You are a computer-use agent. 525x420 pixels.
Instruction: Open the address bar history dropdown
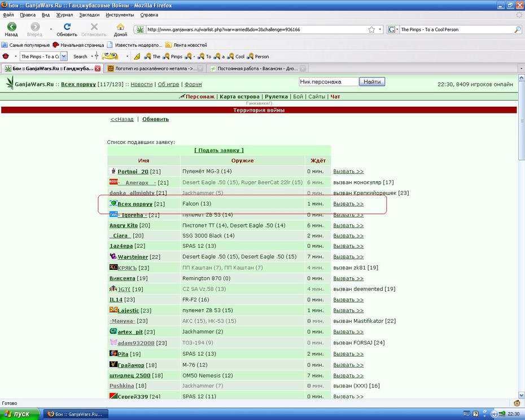tap(380, 29)
